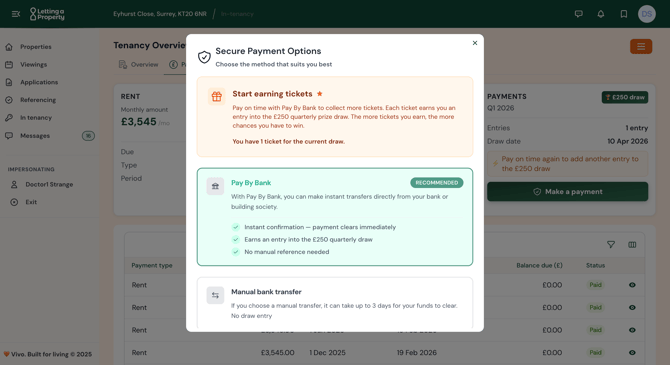This screenshot has width=670, height=365.
Task: Click the £250 draw badge
Action: (x=625, y=97)
